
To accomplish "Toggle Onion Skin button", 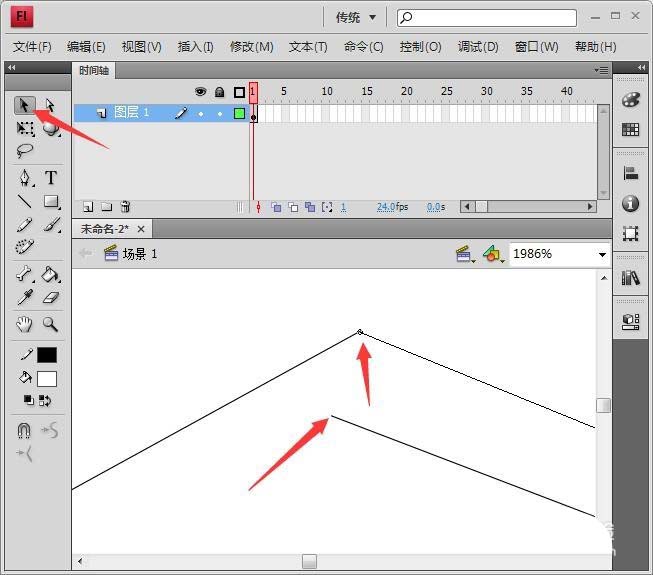I will point(276,207).
